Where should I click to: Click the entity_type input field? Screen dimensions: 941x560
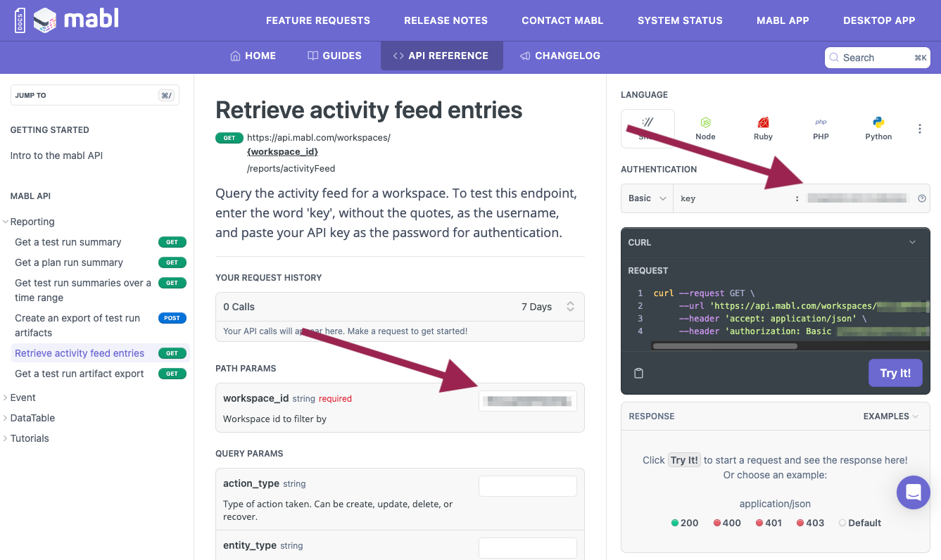click(x=528, y=548)
